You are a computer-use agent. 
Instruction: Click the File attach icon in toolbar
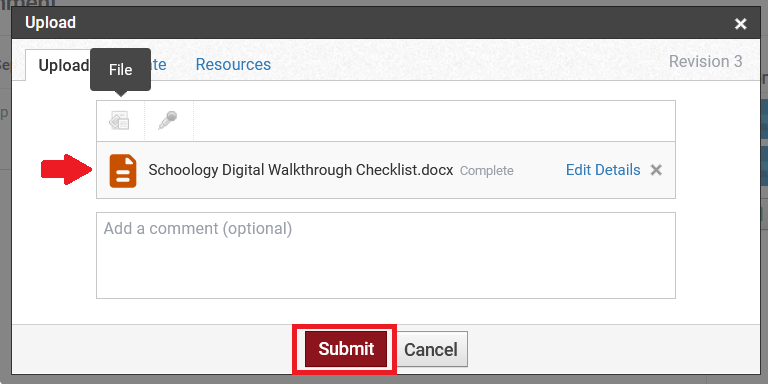coord(120,120)
